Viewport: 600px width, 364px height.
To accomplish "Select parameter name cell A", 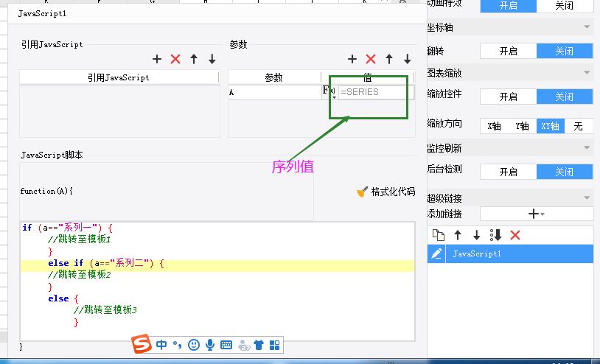I will 275,92.
